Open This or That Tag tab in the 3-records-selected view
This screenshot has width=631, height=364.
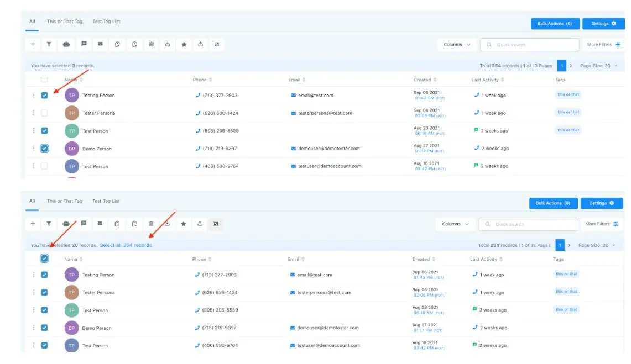[x=64, y=22]
